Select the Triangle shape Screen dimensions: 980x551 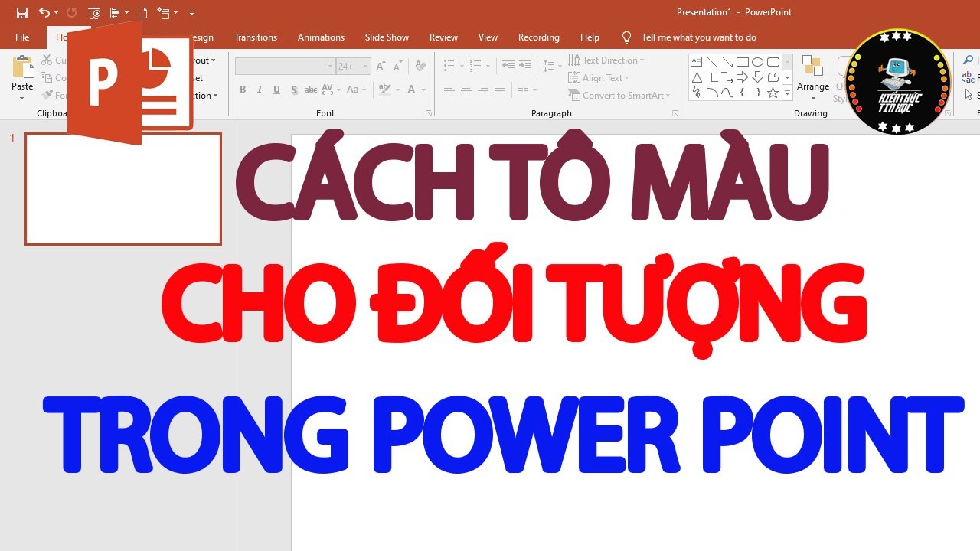pyautogui.click(x=697, y=77)
